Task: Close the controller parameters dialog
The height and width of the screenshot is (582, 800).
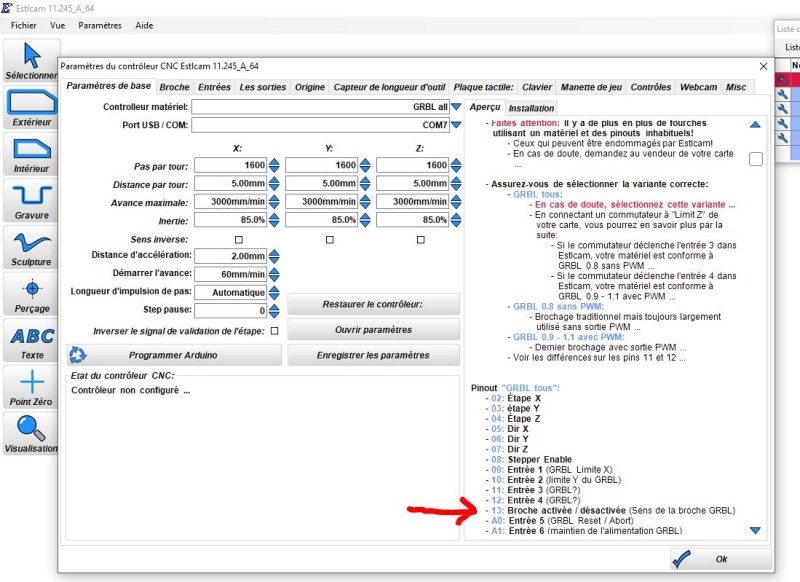Action: 763,66
